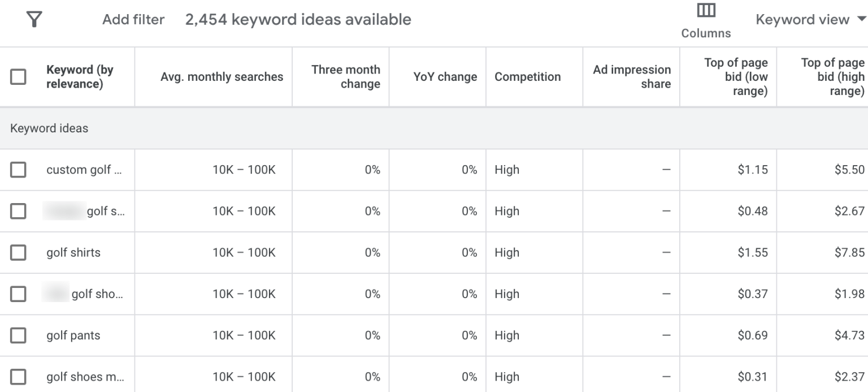Click the dash in Ad impression share column

coord(667,169)
